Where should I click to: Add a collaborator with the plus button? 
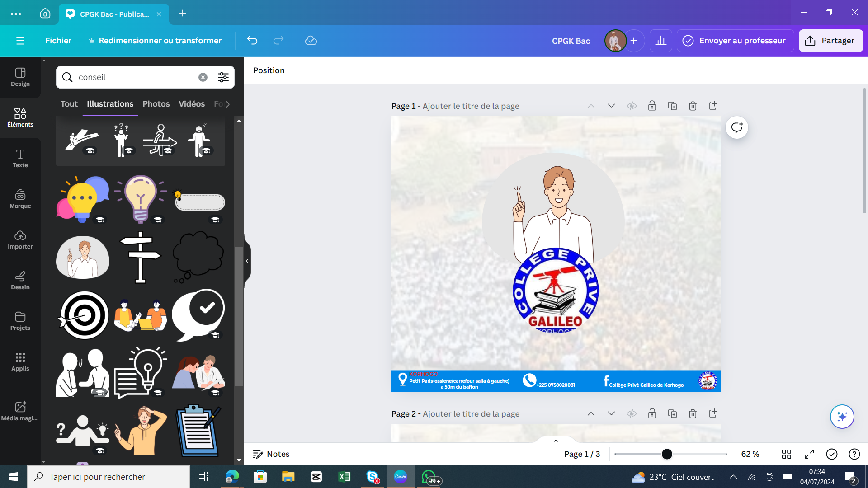[634, 41]
